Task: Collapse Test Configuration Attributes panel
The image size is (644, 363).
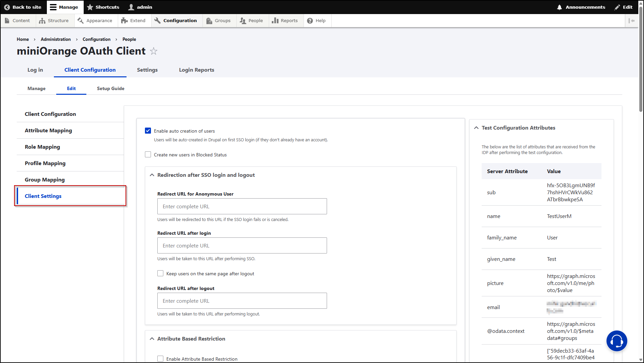Action: click(476, 128)
